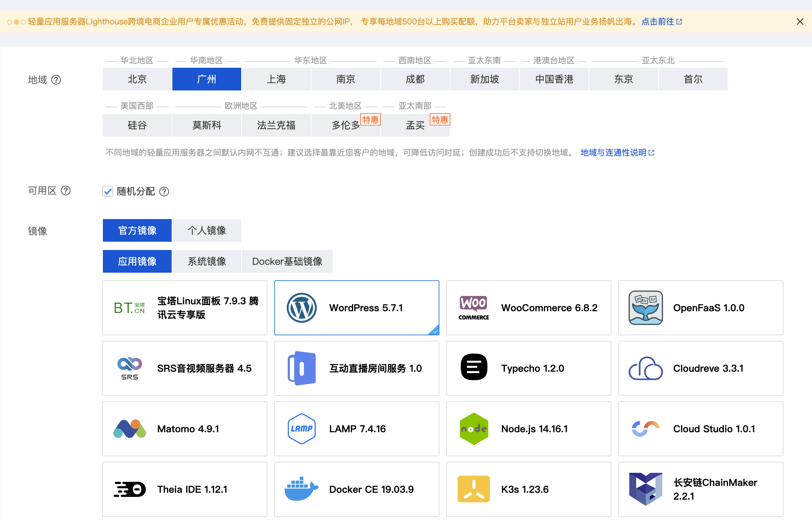This screenshot has width=812, height=522.
Task: Select the 硅谷 region
Action: [x=137, y=125]
